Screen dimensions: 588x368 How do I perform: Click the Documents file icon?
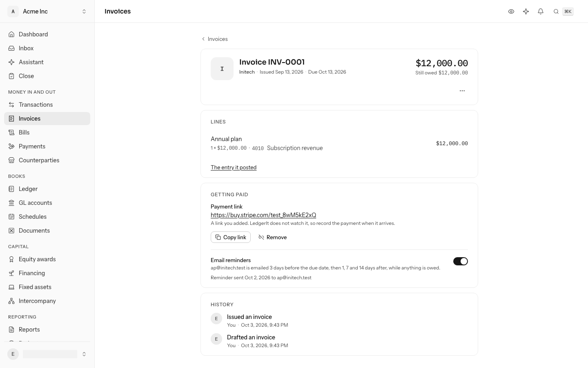point(11,231)
